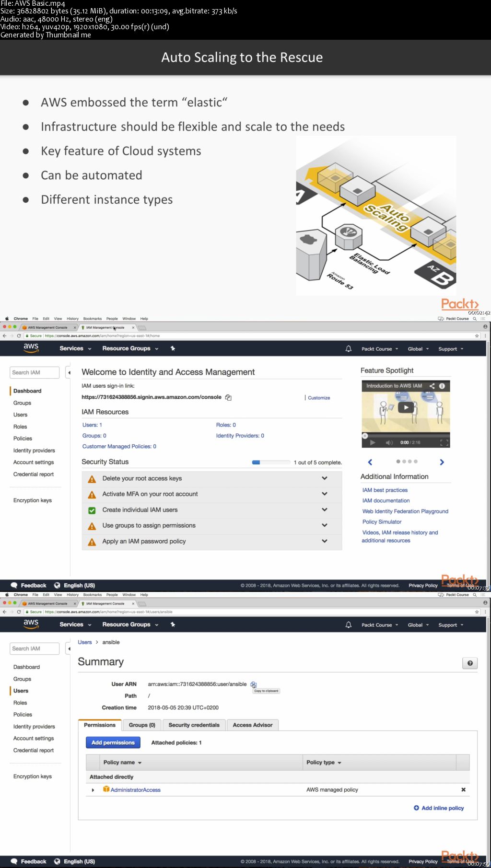This screenshot has width=491, height=868.
Task: Click the info icon on the IAM video
Action: click(x=442, y=386)
